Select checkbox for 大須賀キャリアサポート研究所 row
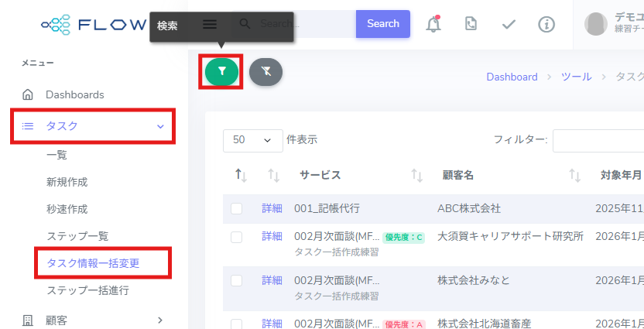 point(236,237)
